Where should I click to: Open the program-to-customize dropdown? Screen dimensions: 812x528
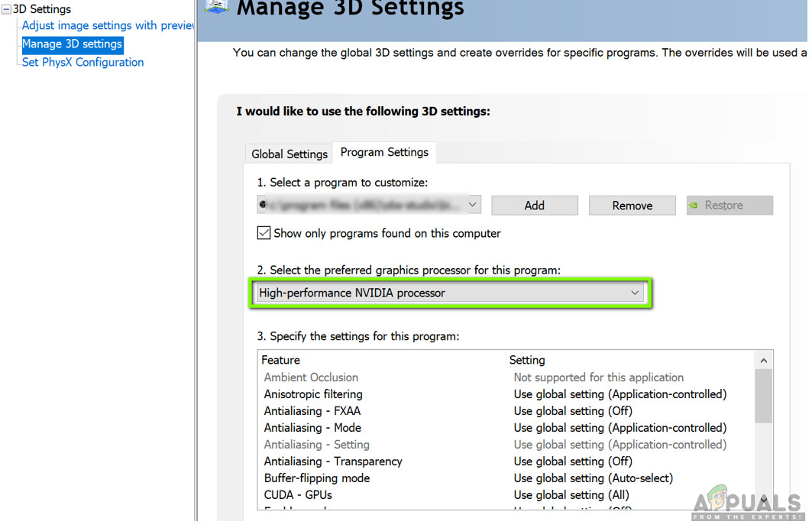pyautogui.click(x=472, y=204)
